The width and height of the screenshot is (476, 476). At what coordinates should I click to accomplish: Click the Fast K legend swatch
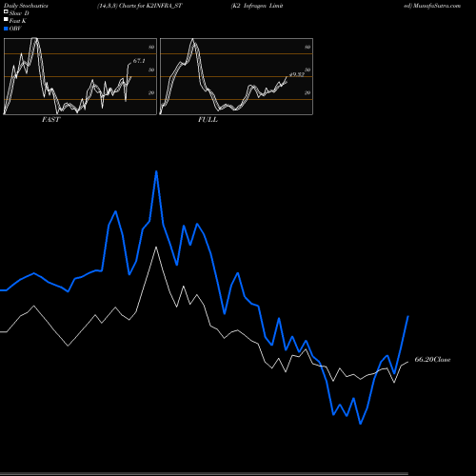click(6, 20)
